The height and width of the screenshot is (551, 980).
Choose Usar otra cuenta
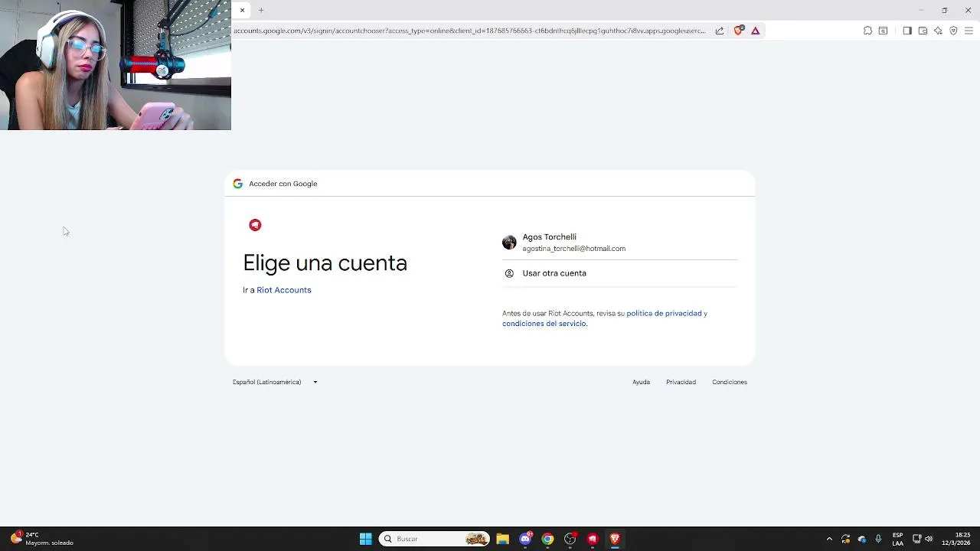click(x=619, y=273)
